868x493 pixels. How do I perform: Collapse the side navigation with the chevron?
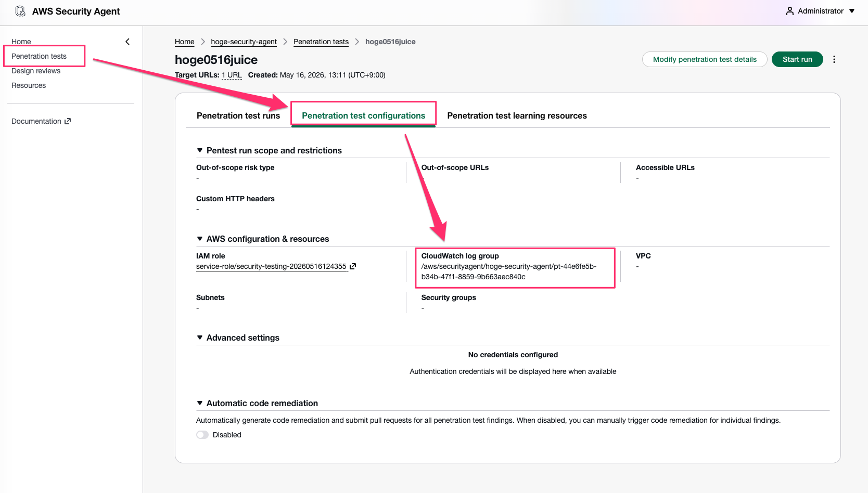127,42
